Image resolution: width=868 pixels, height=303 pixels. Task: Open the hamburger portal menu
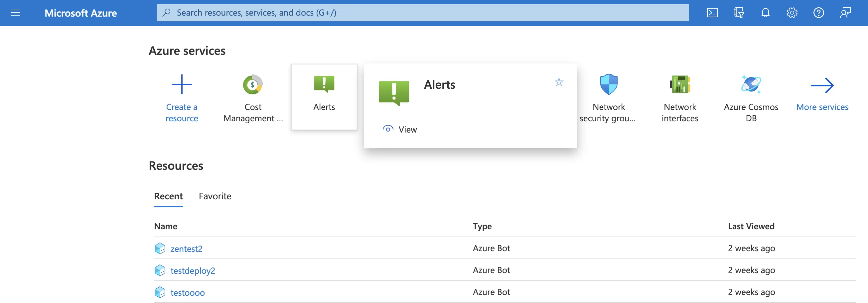15,13
